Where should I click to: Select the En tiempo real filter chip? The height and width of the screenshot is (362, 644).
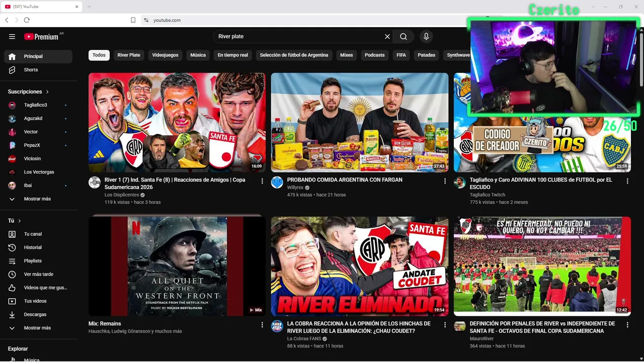pos(232,55)
